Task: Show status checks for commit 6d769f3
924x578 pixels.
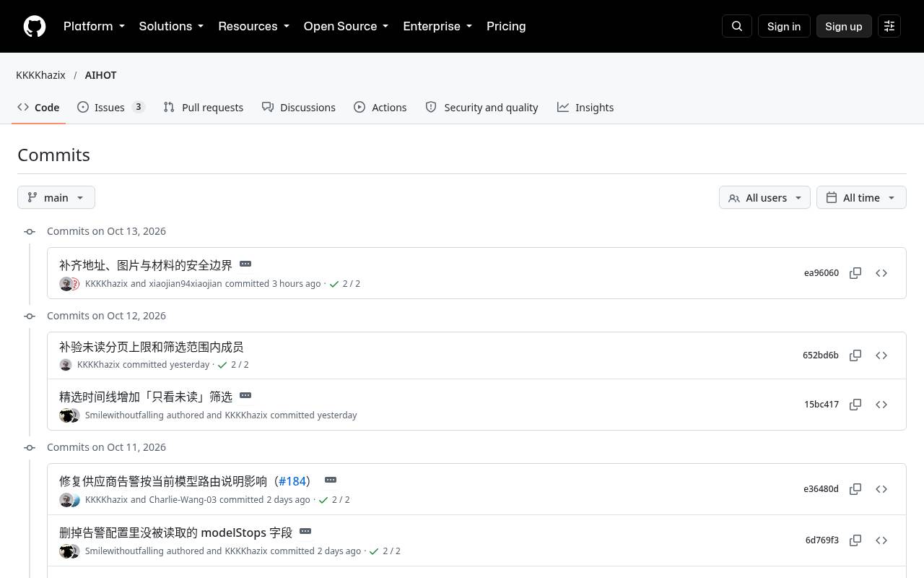Action: click(x=384, y=551)
